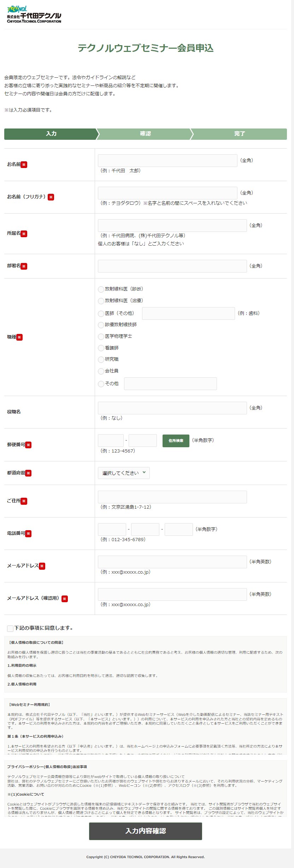Check 下記の事項に同意します agreement box
The width and height of the screenshot is (294, 868).
[x=10, y=628]
